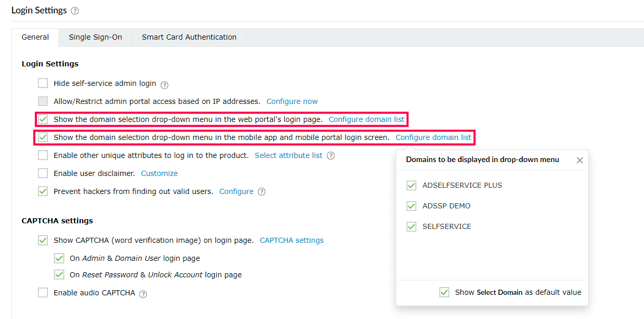
Task: Open Configure domain list for web portal
Action: 366,119
